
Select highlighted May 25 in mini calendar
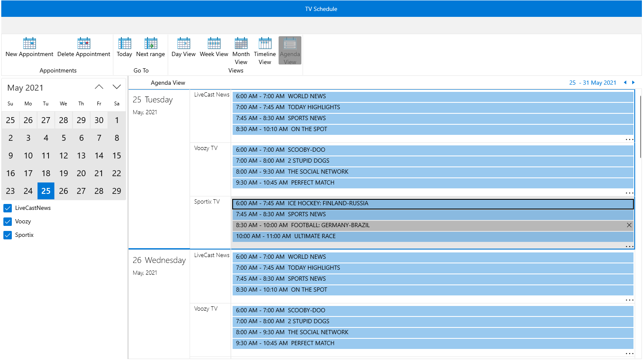click(46, 191)
